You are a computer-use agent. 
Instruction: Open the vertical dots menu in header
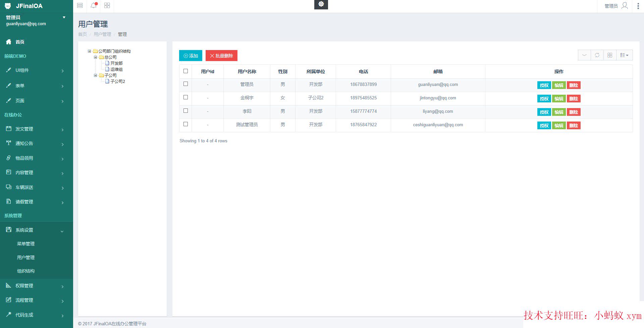(x=638, y=6)
